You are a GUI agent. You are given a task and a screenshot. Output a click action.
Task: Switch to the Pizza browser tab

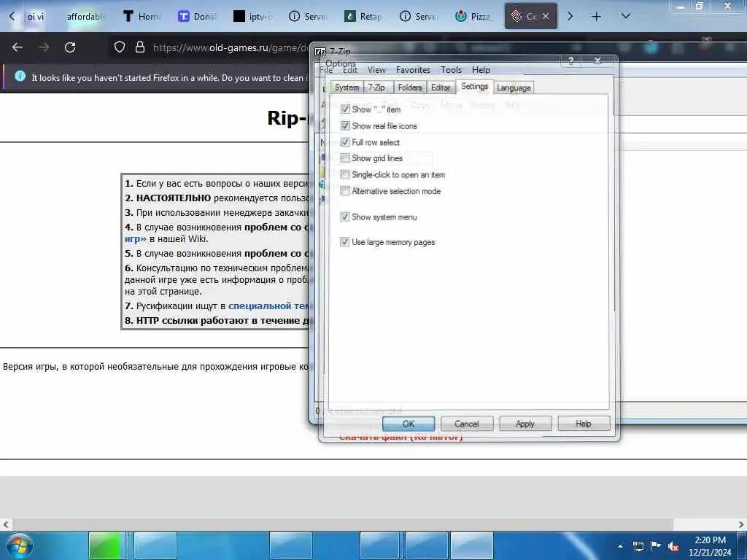point(473,16)
